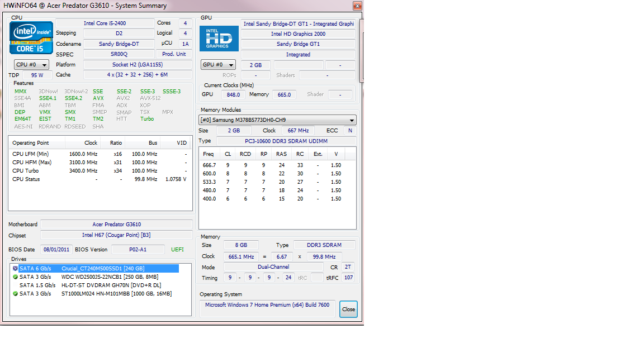Screen dimensions: 644x362
Task: Click the module clock 667 MHz field
Action: point(298,131)
